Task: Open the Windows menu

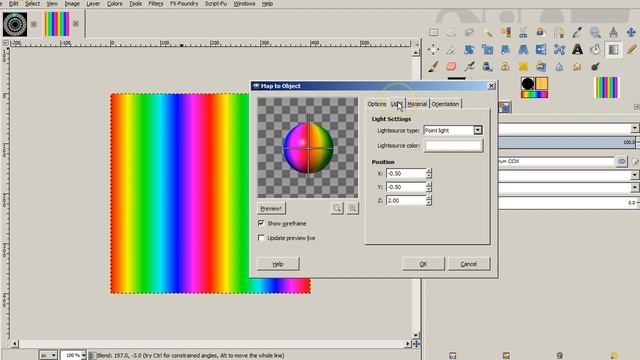Action: 244,4
